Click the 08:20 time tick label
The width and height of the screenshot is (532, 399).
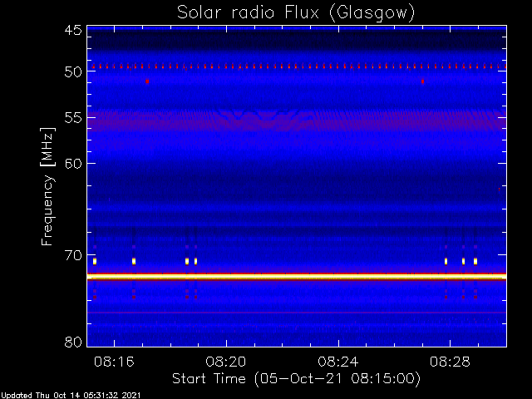point(226,362)
